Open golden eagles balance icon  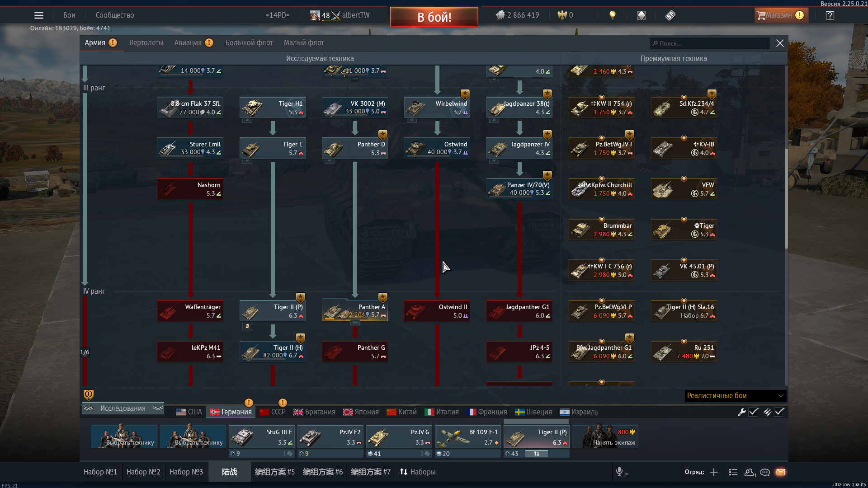click(562, 15)
